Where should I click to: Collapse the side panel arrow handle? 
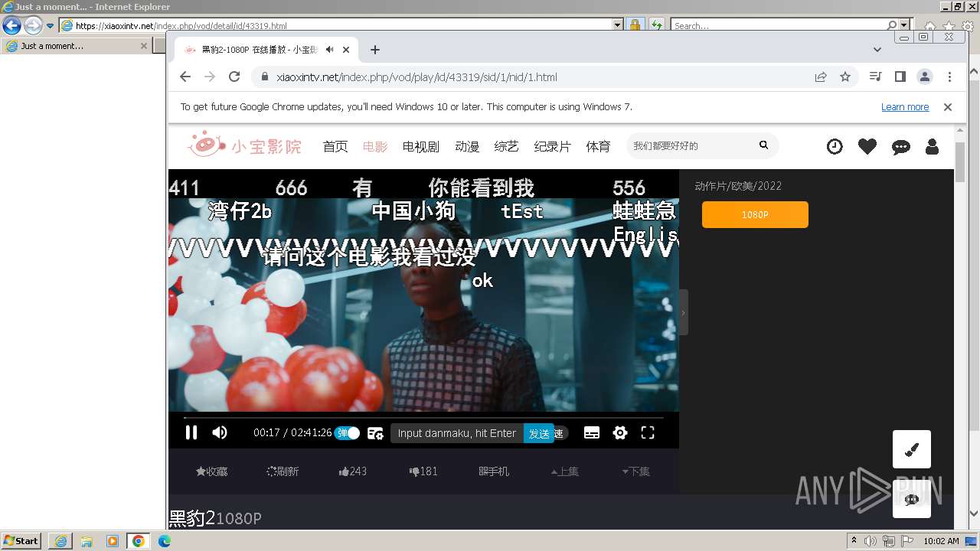click(684, 312)
